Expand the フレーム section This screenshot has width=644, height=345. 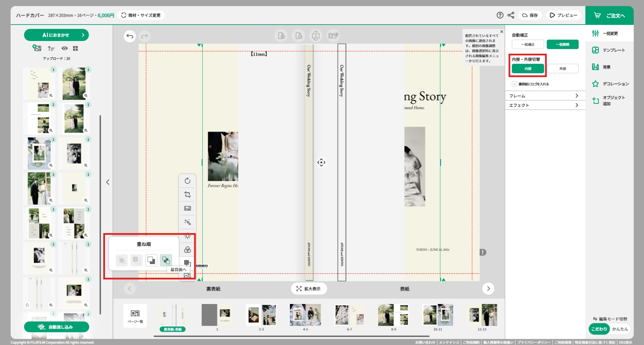tap(545, 96)
